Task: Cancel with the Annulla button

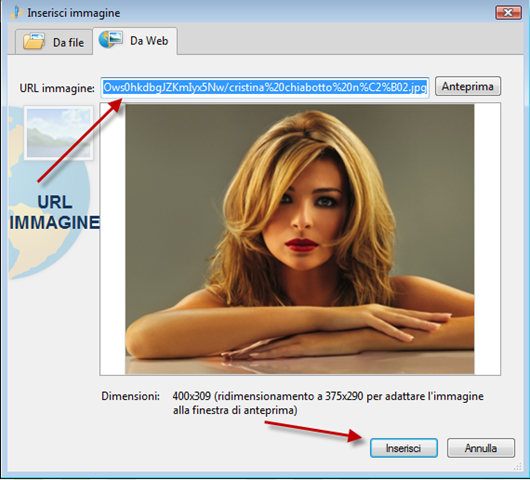Action: pyautogui.click(x=481, y=448)
